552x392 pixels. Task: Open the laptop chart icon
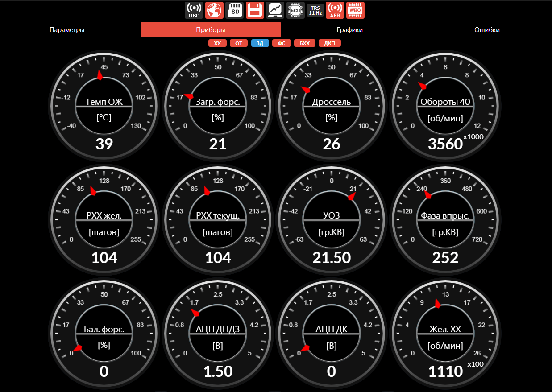[x=275, y=10]
